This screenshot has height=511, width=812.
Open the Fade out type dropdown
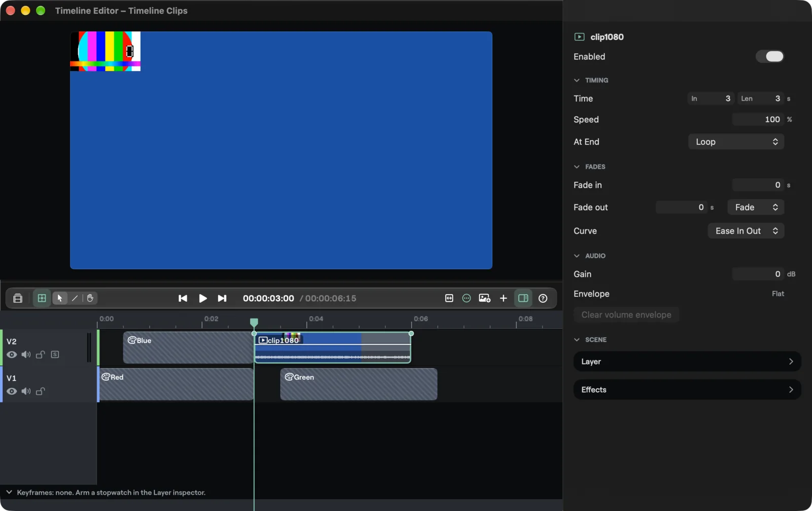pyautogui.click(x=756, y=207)
